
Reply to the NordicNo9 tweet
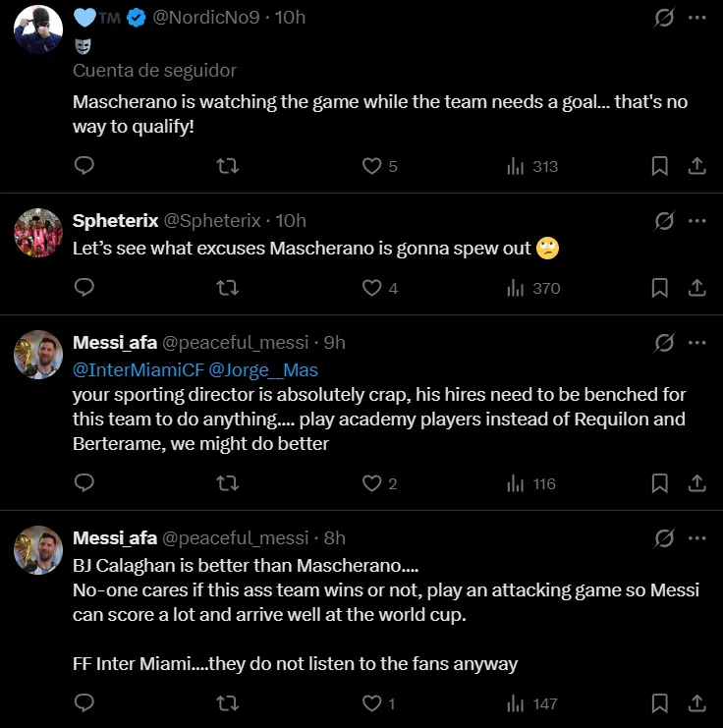click(x=84, y=166)
